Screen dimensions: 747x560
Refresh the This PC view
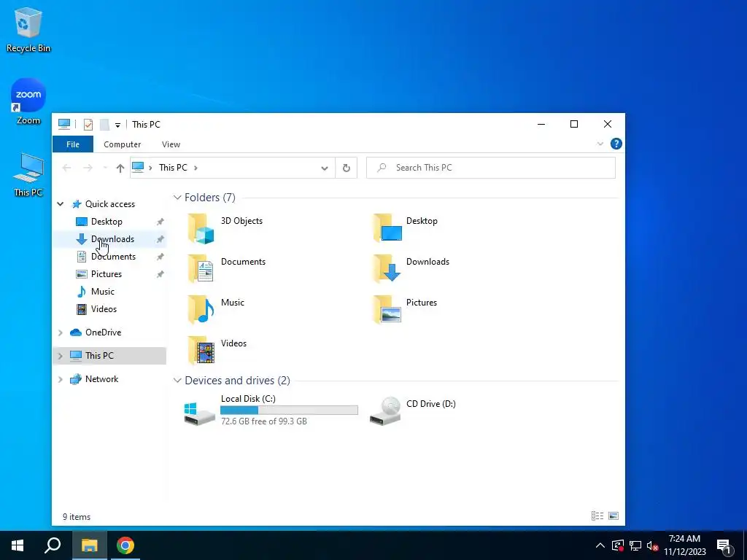point(347,168)
